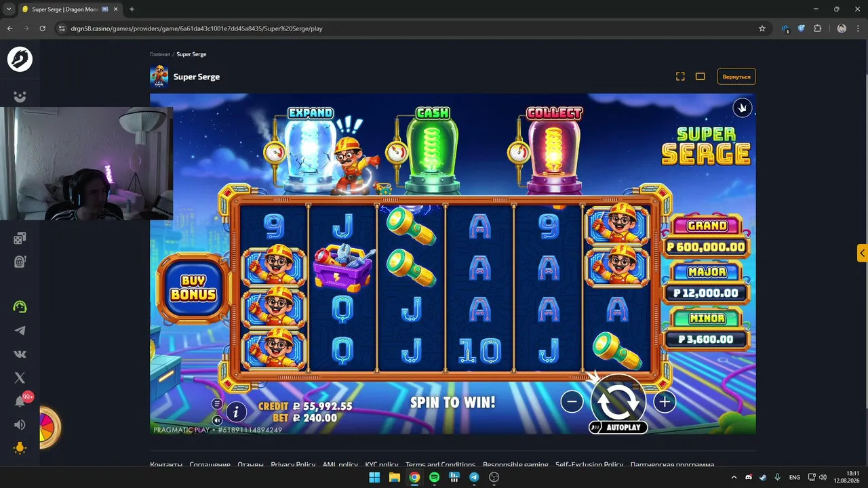This screenshot has height=488, width=868.
Task: Open the Партнерская программа footer link
Action: (672, 465)
